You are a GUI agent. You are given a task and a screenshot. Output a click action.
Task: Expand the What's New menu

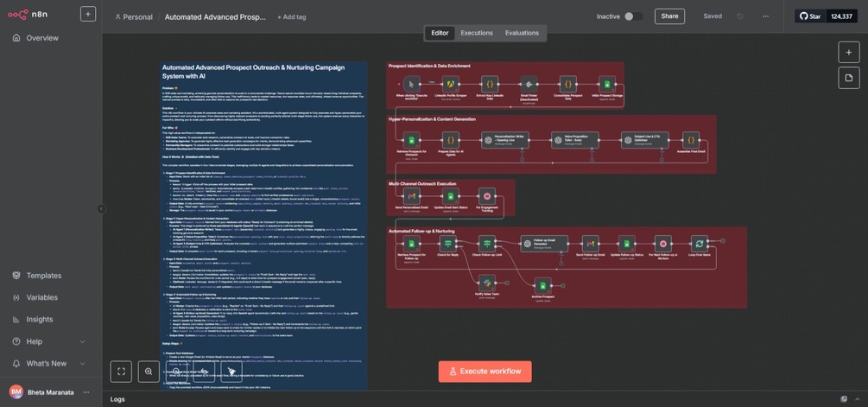(x=51, y=363)
